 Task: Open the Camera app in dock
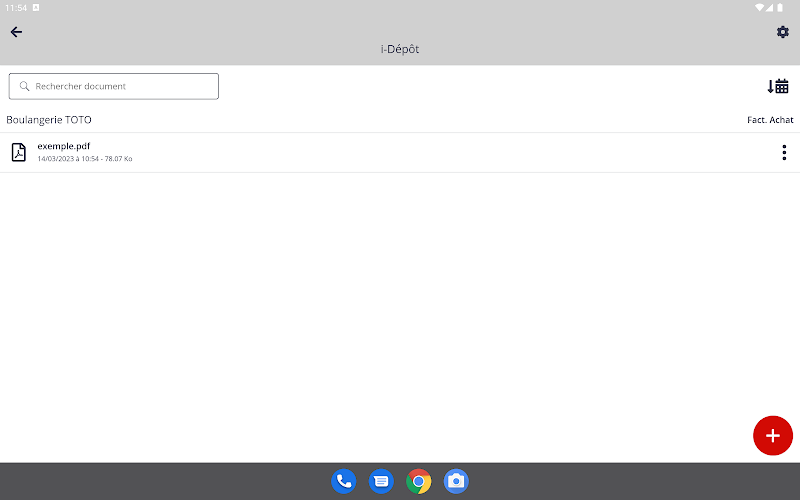click(x=456, y=481)
